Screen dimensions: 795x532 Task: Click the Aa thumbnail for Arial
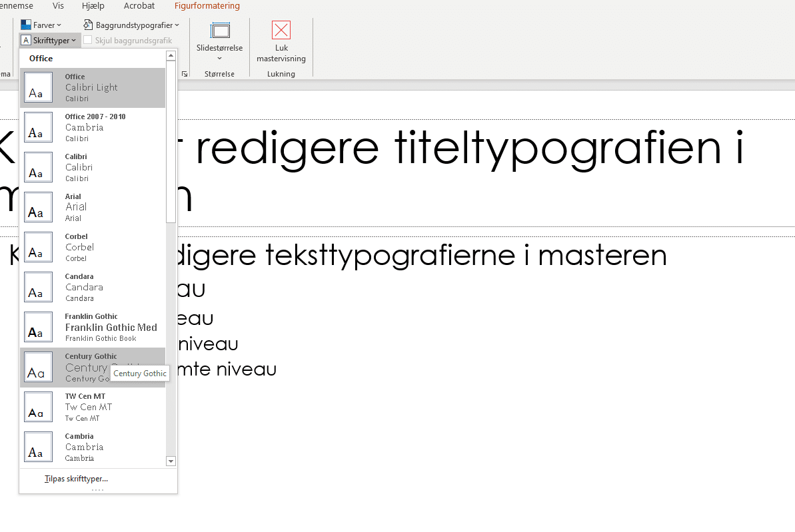tap(38, 207)
